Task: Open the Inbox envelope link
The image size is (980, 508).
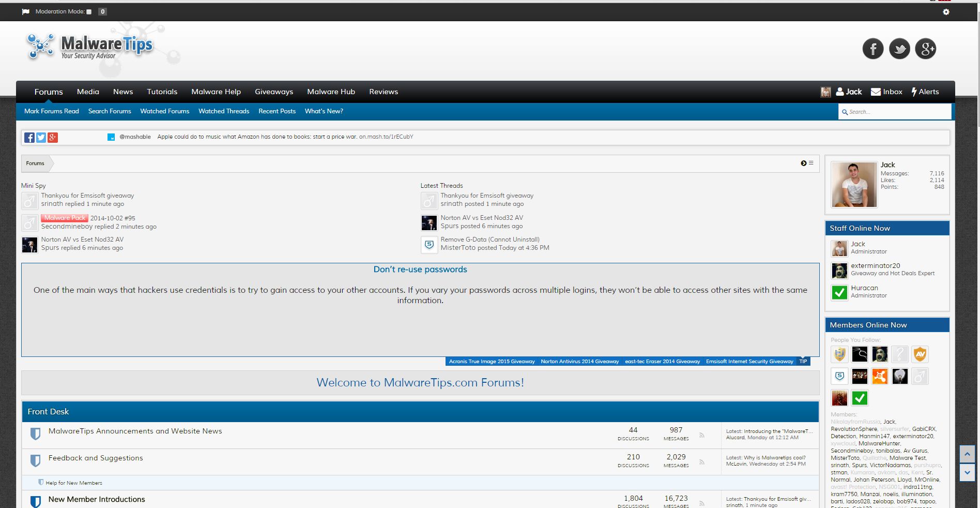Action: [x=886, y=92]
